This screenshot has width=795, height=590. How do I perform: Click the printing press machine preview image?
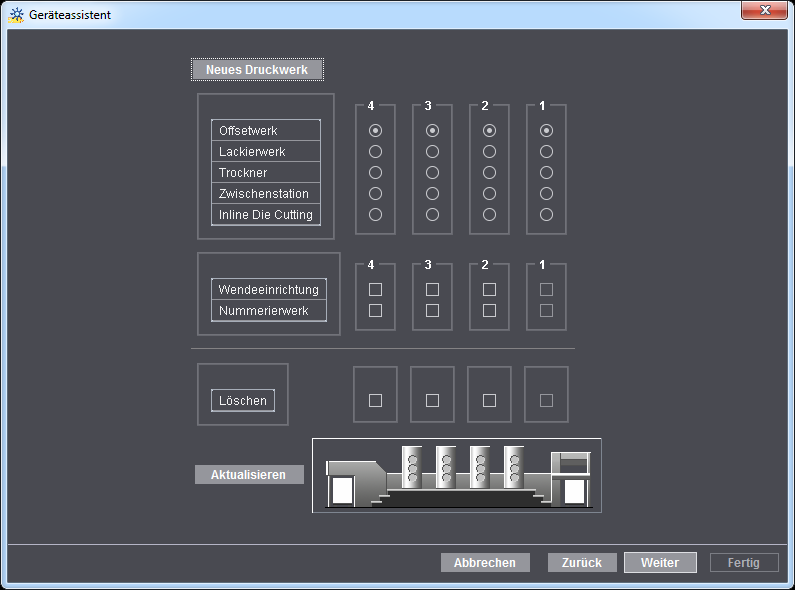tap(457, 476)
